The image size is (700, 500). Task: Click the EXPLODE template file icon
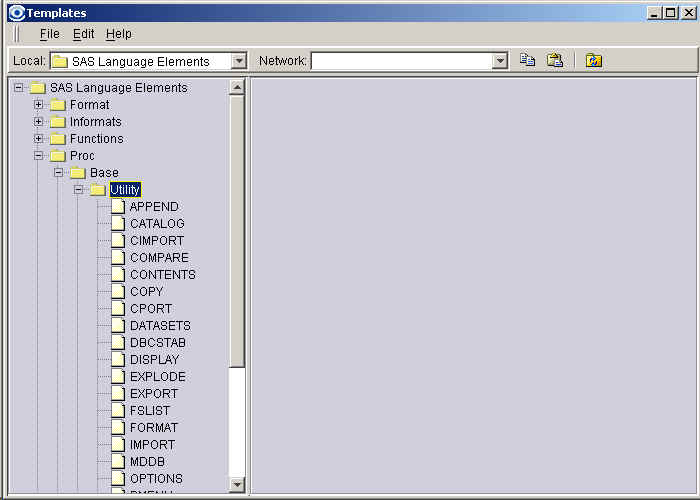point(118,376)
